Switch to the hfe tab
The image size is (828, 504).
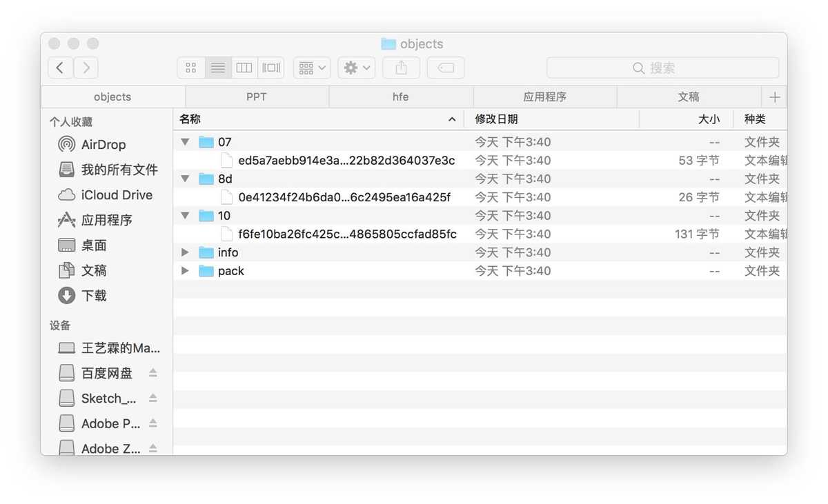400,97
